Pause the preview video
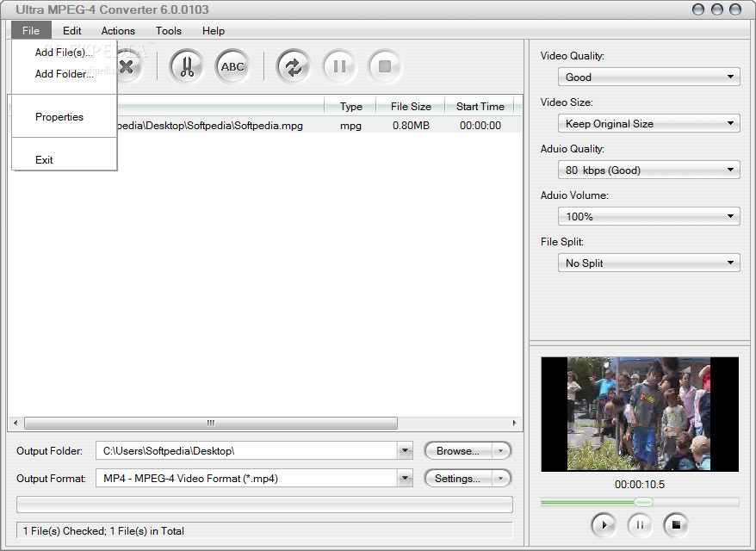Viewport: 756px width, 551px height. click(x=640, y=525)
